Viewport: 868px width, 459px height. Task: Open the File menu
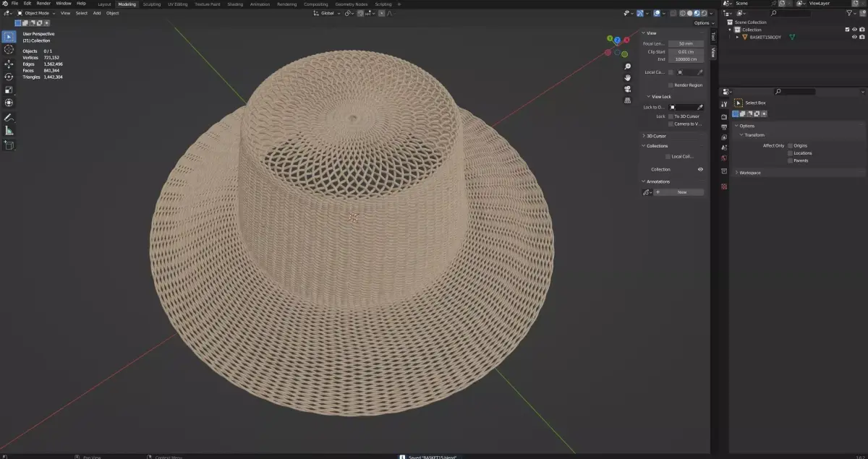[14, 4]
